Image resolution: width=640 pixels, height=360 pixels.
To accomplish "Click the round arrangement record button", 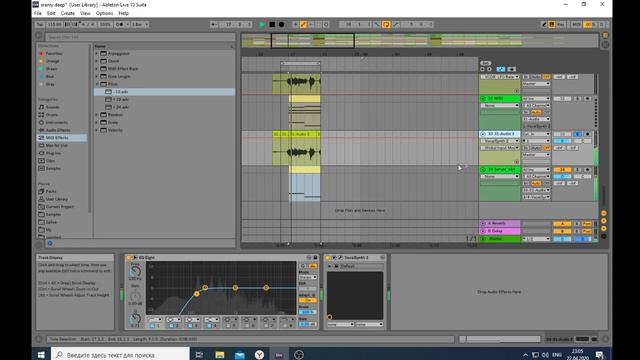I will click(281, 24).
